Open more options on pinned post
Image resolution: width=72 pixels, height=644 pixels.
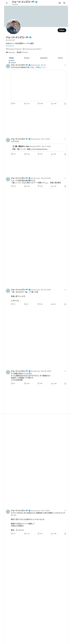coord(65,65)
